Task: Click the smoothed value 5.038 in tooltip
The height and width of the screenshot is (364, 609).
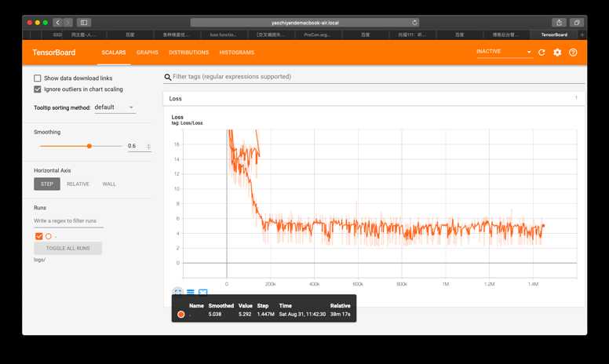Action: point(215,314)
